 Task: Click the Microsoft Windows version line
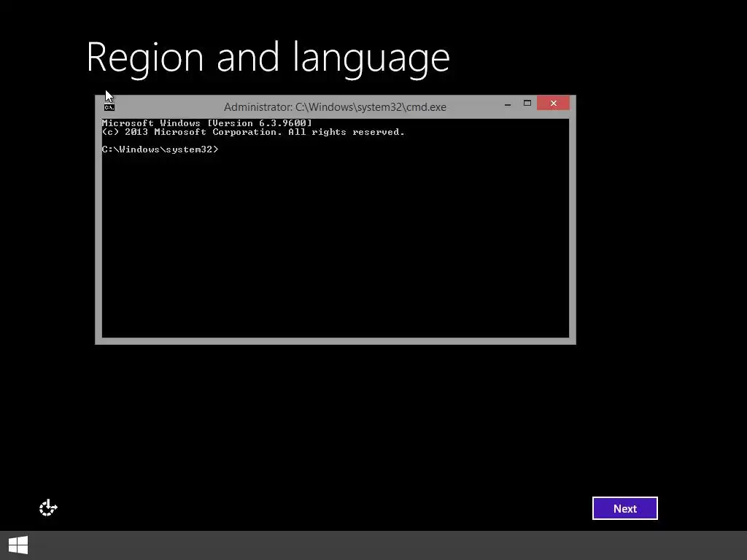(x=206, y=123)
